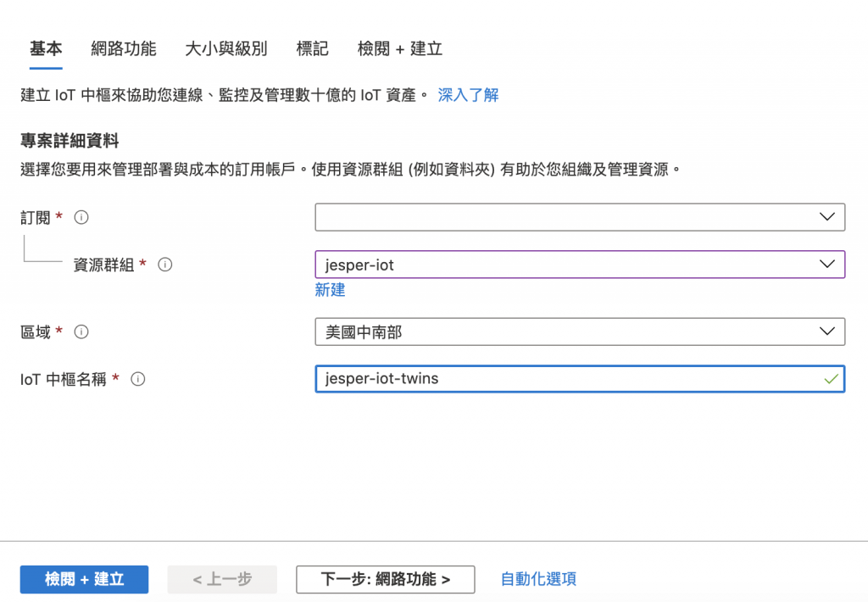
Task: Open the 大小與級別 tab
Action: click(226, 49)
